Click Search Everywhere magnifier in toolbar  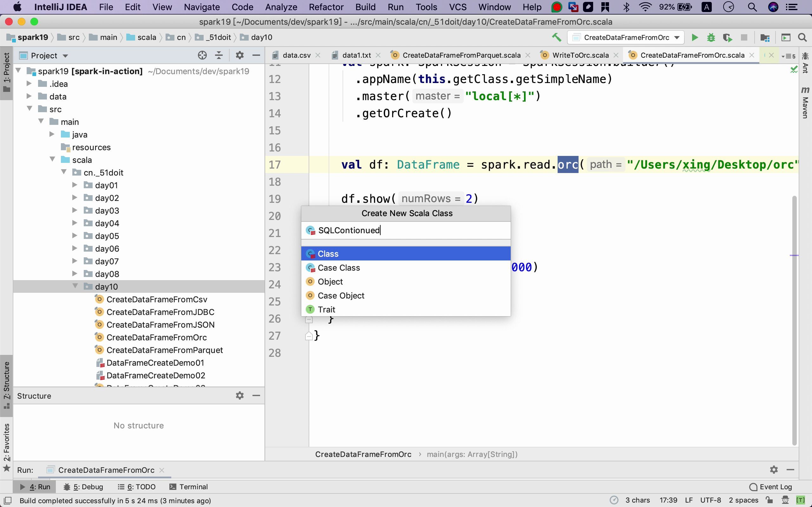coord(802,38)
